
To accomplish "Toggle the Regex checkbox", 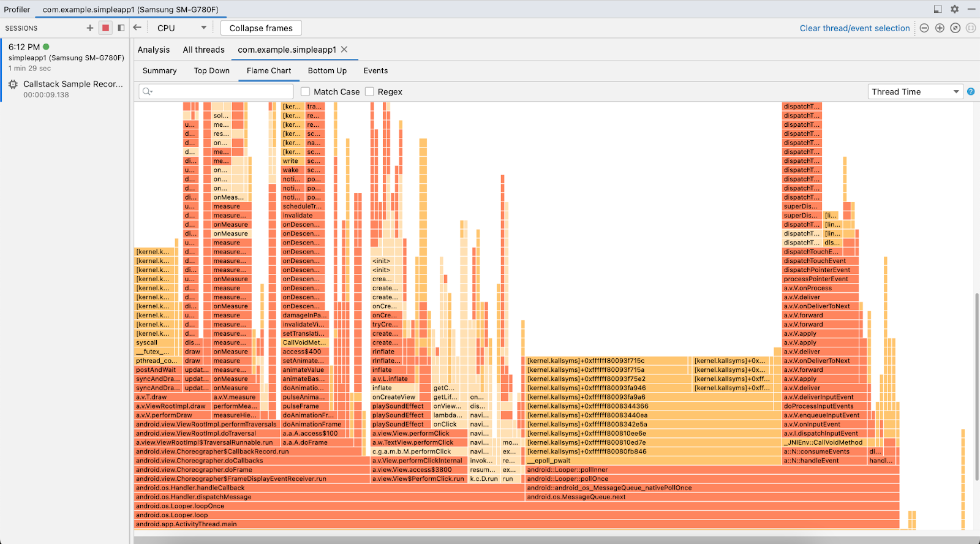I will (x=369, y=92).
